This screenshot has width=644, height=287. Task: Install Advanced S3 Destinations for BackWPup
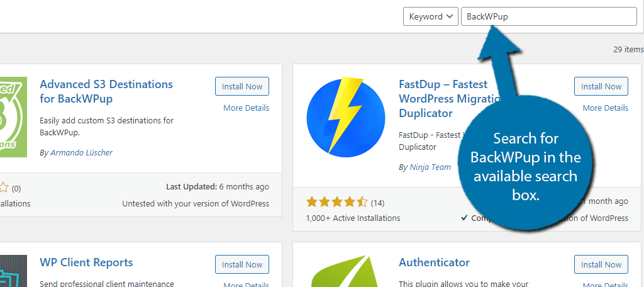pos(242,86)
